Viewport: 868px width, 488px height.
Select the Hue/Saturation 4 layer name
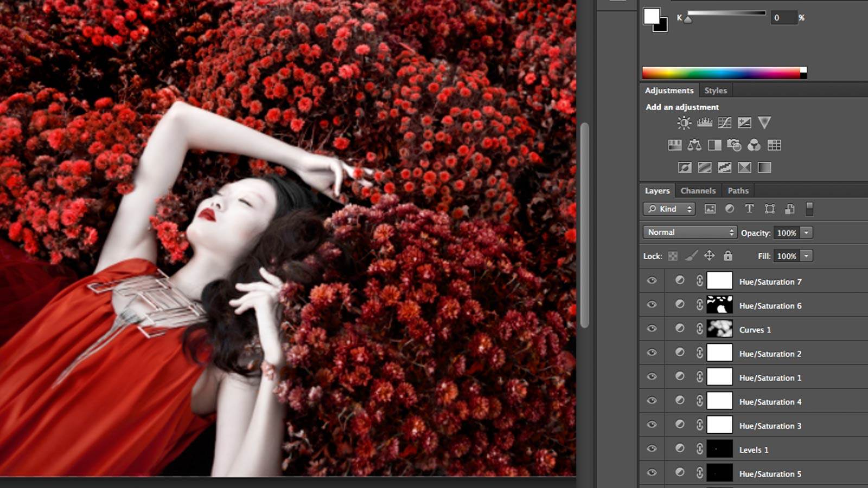pos(770,402)
